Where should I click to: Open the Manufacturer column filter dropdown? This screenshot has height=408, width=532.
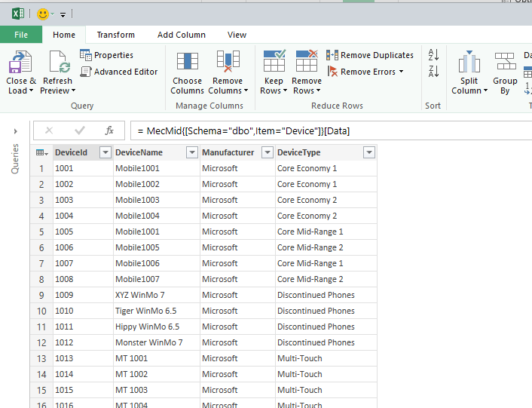(268, 152)
